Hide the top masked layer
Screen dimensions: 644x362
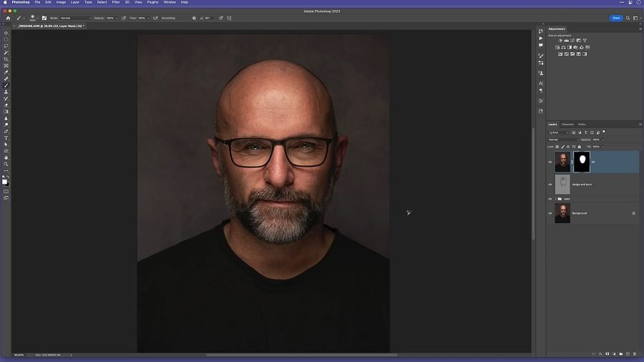click(550, 162)
